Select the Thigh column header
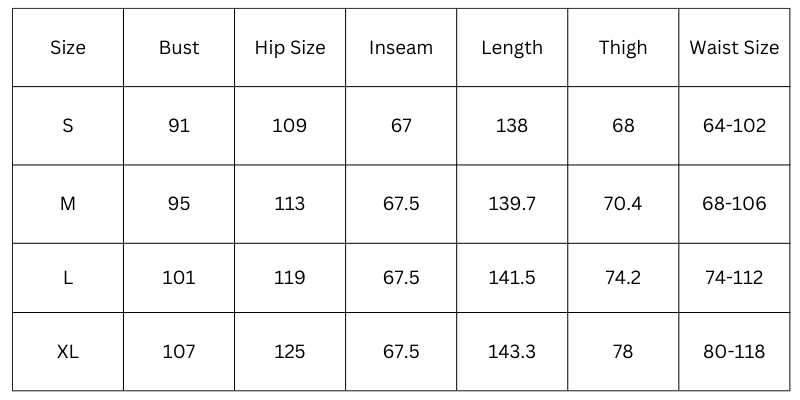 tap(623, 47)
